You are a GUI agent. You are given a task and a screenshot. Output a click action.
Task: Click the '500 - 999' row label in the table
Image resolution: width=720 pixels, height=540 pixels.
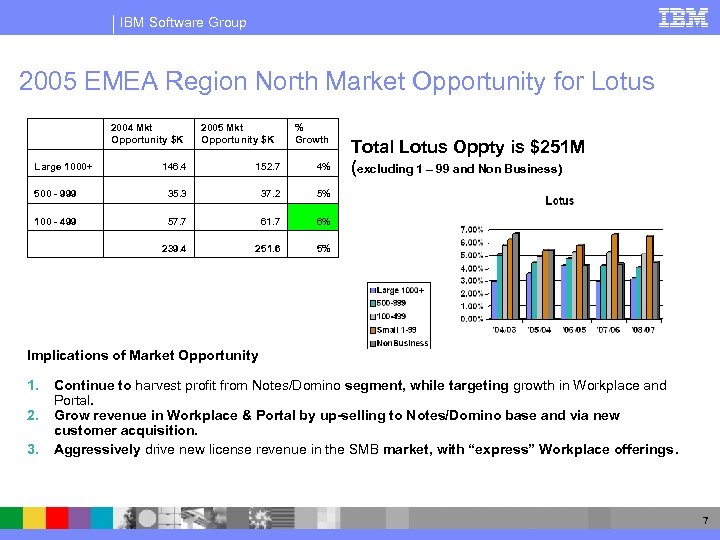click(x=55, y=194)
